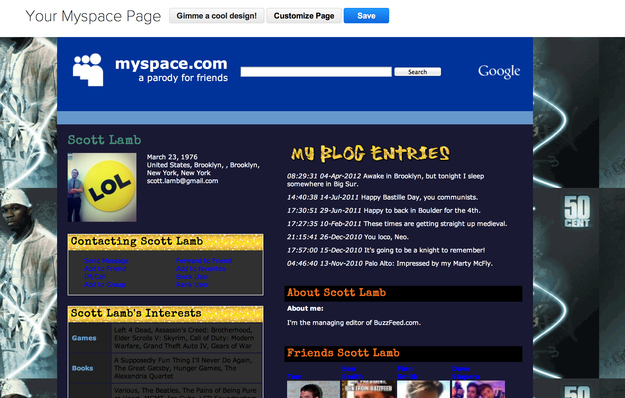Click the Books interests row label

(83, 368)
